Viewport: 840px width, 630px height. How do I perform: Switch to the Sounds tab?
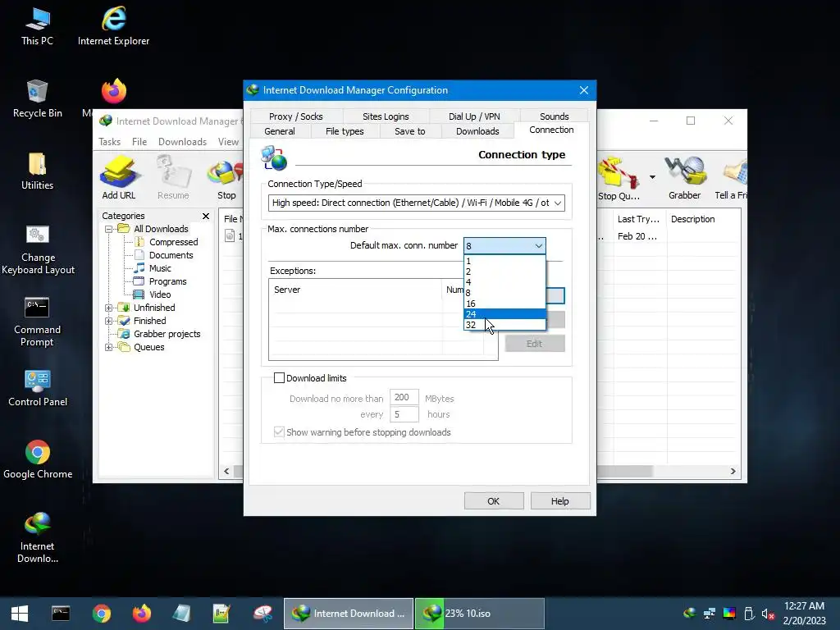(x=554, y=116)
